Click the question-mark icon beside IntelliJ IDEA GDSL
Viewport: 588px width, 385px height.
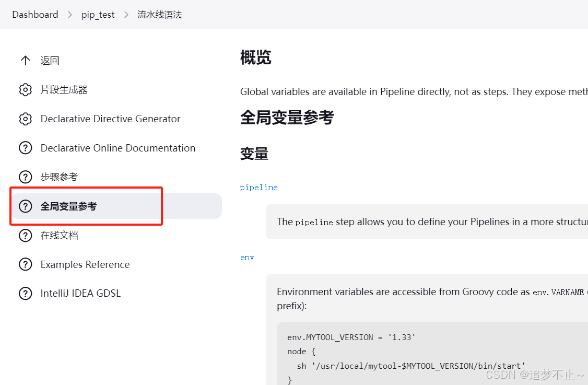pos(25,293)
